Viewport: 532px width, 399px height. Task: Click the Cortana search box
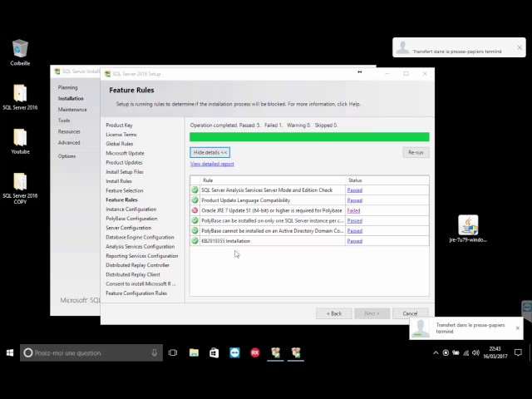[x=91, y=352]
